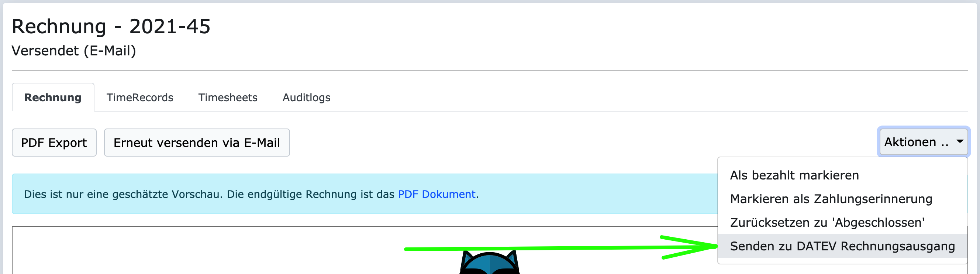
Task: Select 'Senden zu DATEV Rechnungsausgang'
Action: click(842, 246)
